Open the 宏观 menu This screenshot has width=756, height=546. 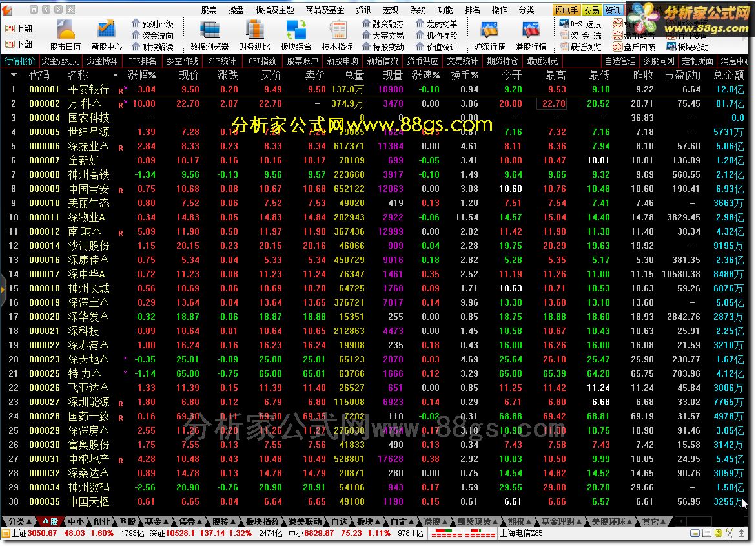(391, 10)
